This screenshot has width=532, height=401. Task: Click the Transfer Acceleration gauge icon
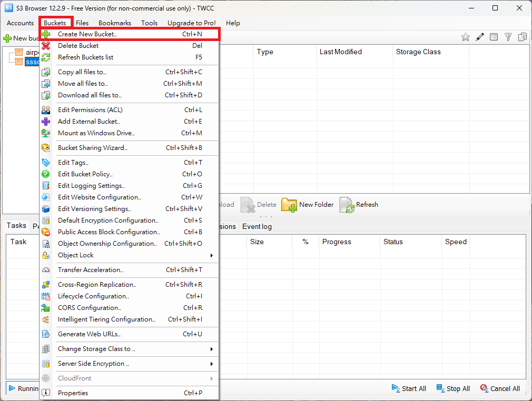pos(46,270)
